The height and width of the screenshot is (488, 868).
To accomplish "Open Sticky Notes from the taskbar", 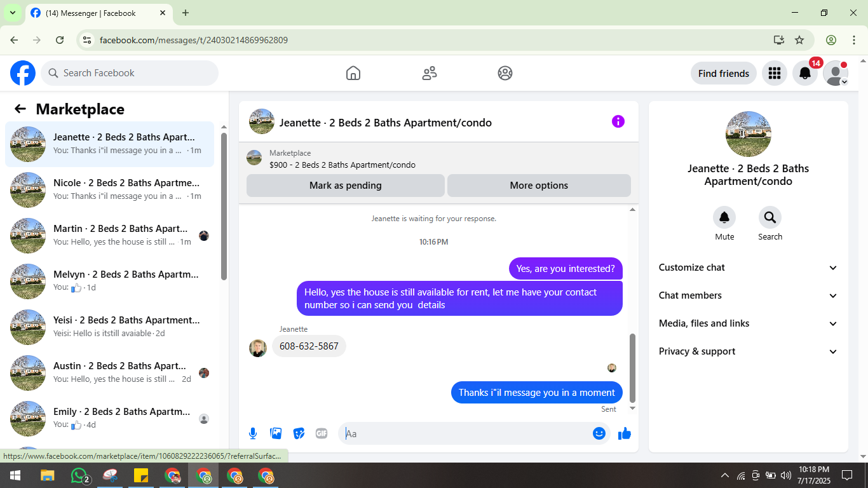I will tap(141, 475).
